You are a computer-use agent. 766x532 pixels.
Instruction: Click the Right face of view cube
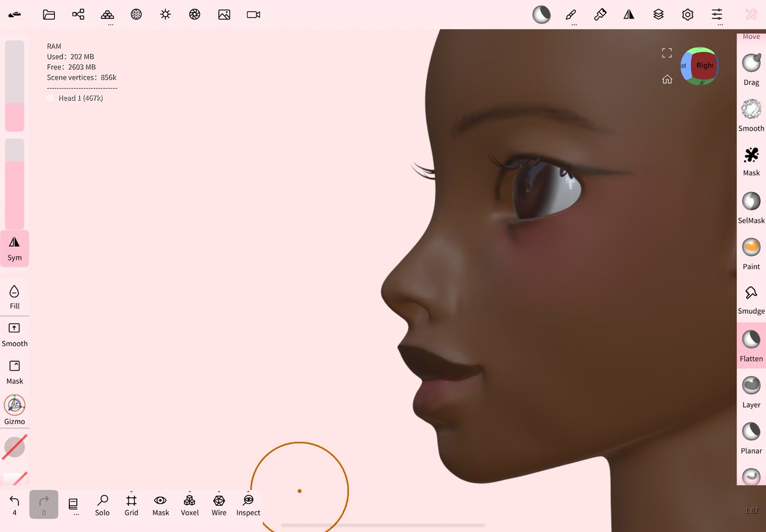(x=705, y=66)
